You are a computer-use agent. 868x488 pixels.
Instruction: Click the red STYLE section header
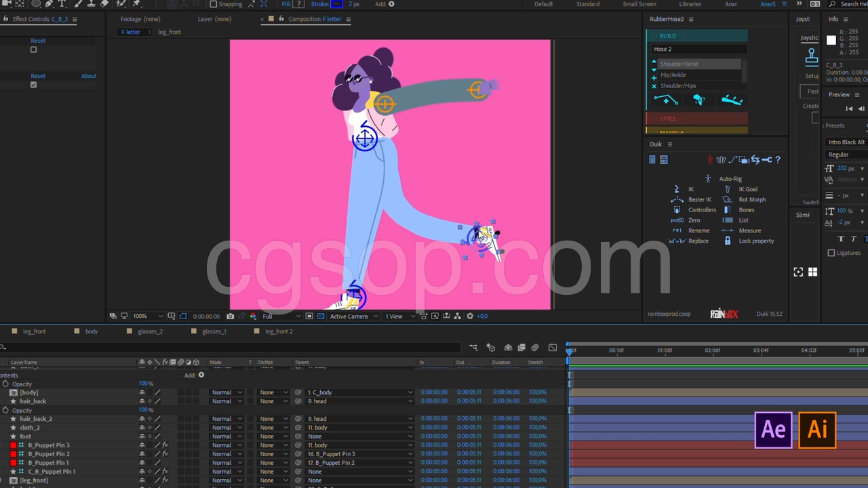pos(696,119)
